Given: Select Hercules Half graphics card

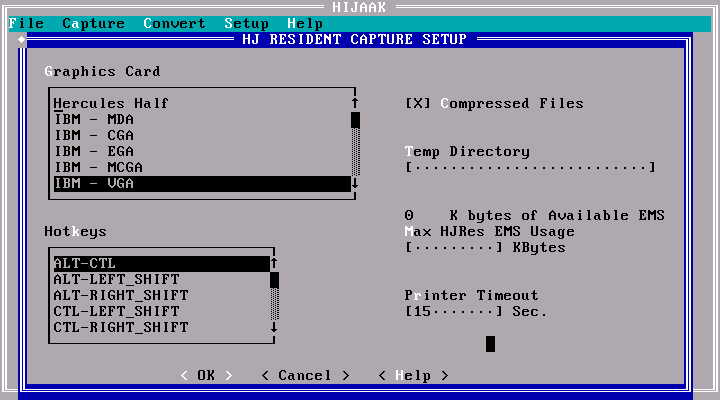Looking at the screenshot, I should tap(202, 103).
